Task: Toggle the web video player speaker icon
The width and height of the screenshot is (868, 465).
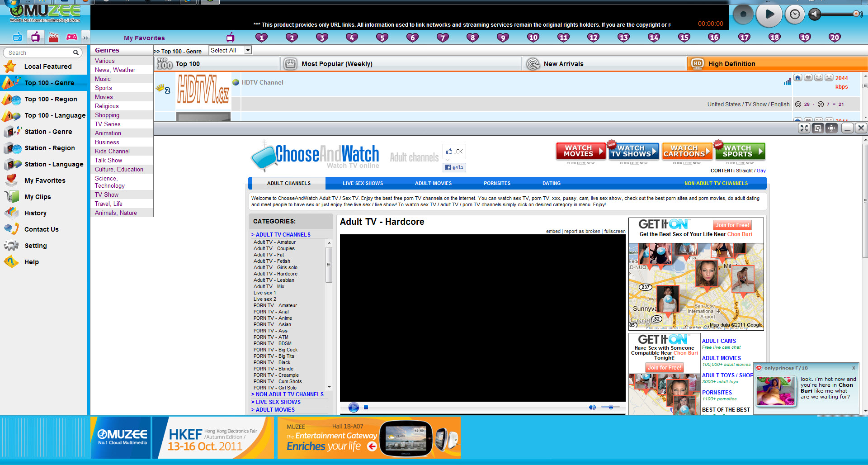Action: [x=592, y=407]
